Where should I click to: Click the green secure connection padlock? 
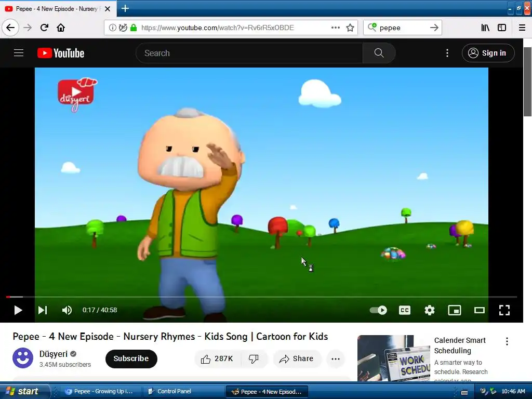coord(134,28)
